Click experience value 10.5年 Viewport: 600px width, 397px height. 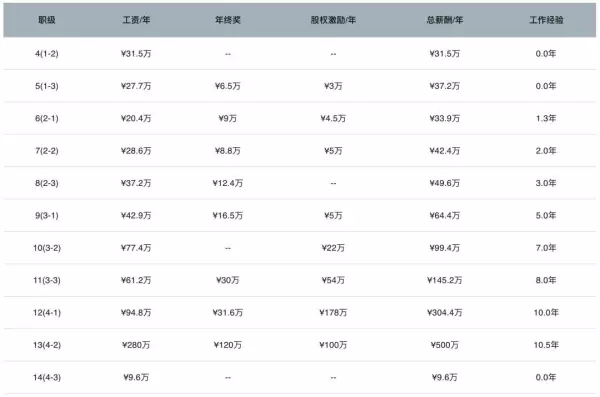(x=546, y=345)
